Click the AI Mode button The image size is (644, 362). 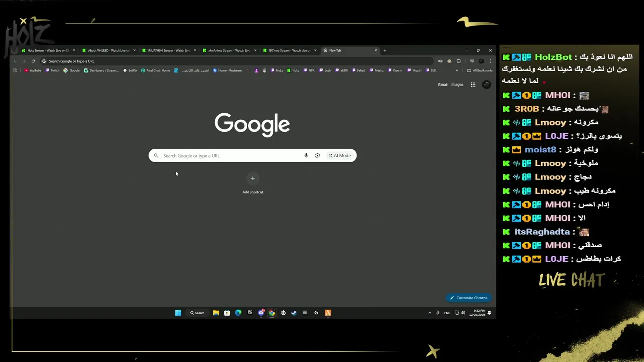tap(340, 156)
